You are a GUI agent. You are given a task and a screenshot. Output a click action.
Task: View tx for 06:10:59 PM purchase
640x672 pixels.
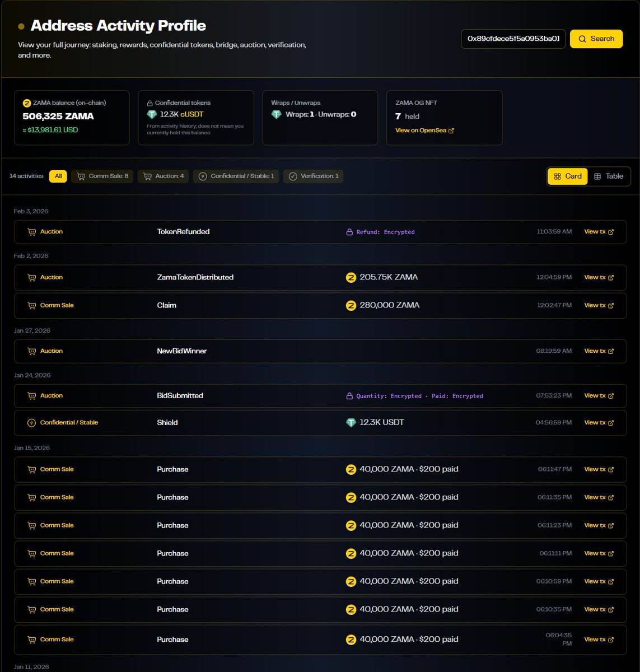[599, 581]
